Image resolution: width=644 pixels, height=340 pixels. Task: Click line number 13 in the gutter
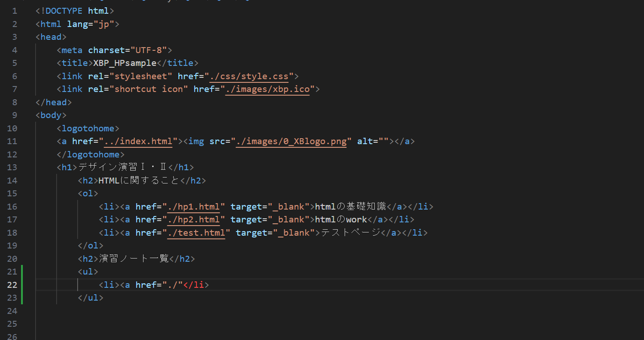[x=12, y=167]
